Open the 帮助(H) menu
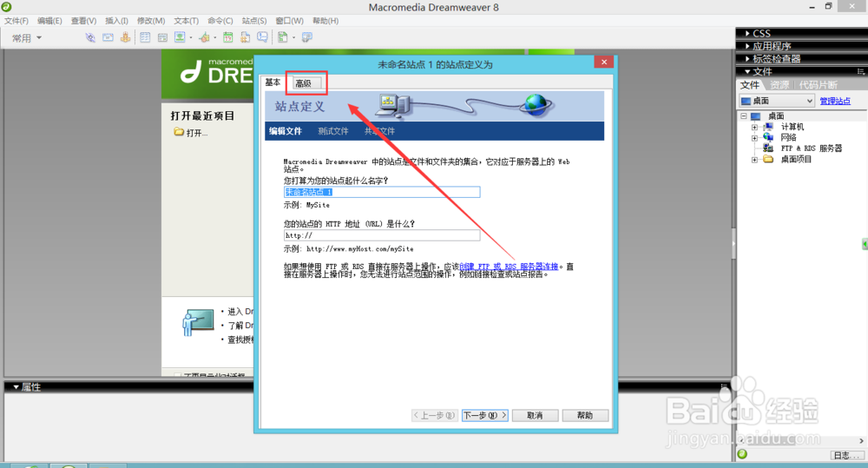 pos(325,21)
